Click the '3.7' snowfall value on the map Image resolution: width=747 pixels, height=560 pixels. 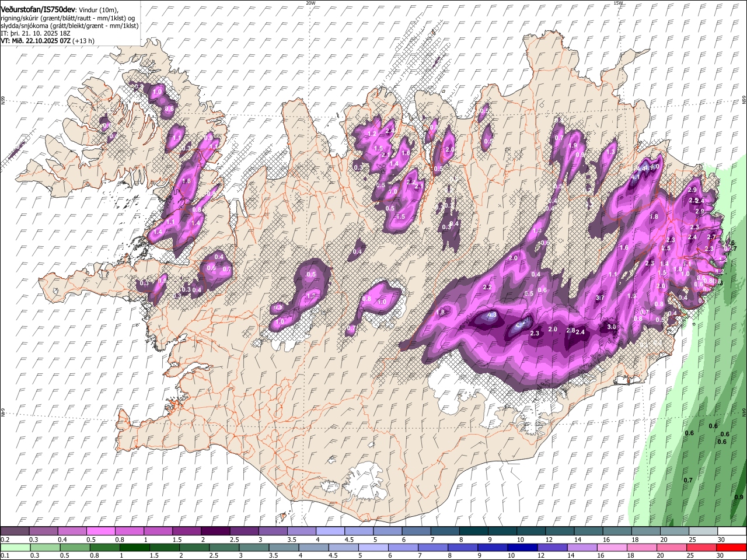600,298
